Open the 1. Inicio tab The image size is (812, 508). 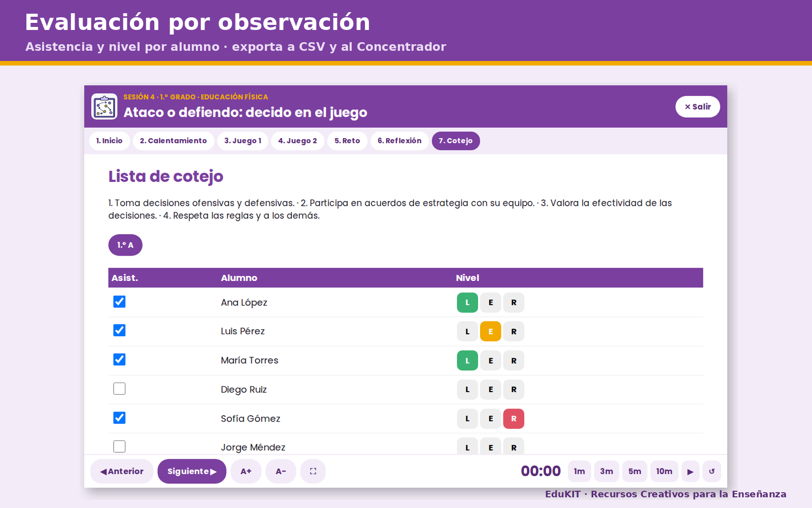coord(110,141)
